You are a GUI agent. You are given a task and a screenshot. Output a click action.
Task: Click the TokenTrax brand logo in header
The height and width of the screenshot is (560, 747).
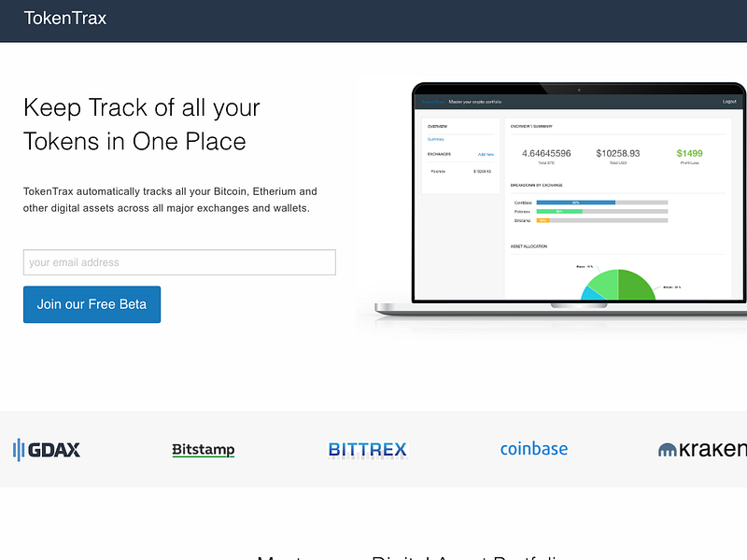pyautogui.click(x=65, y=18)
